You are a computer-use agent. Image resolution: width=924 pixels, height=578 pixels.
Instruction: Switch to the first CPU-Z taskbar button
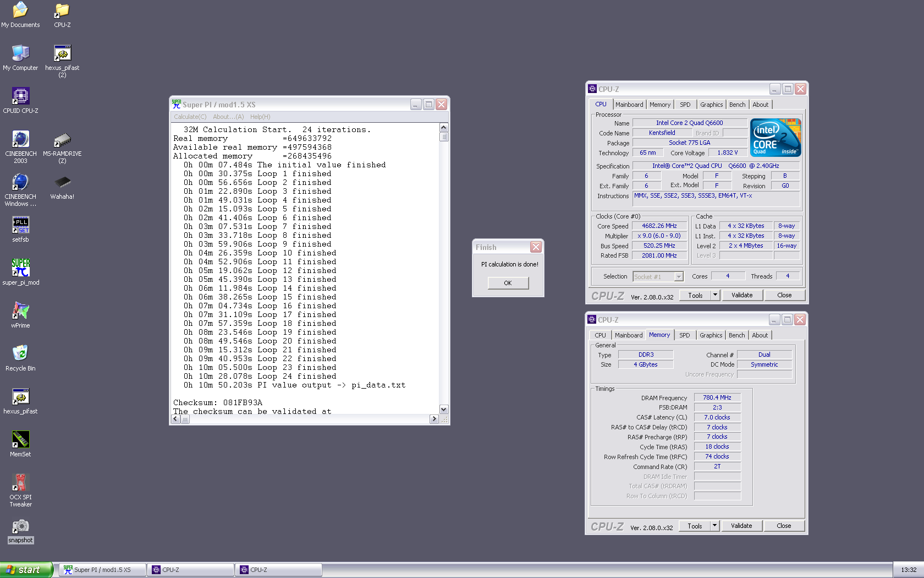[191, 570]
